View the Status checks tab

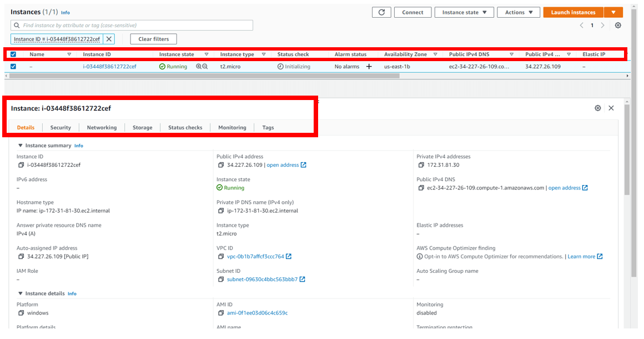tap(185, 127)
